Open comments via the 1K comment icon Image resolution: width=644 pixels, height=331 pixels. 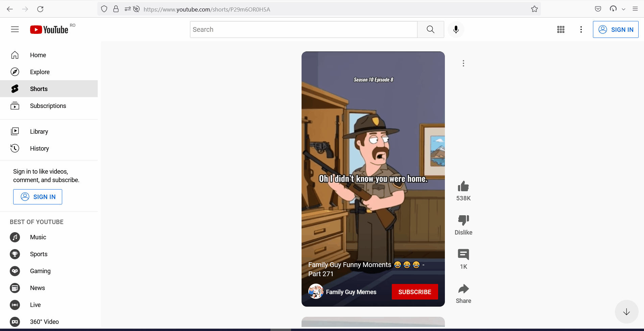[x=463, y=254]
